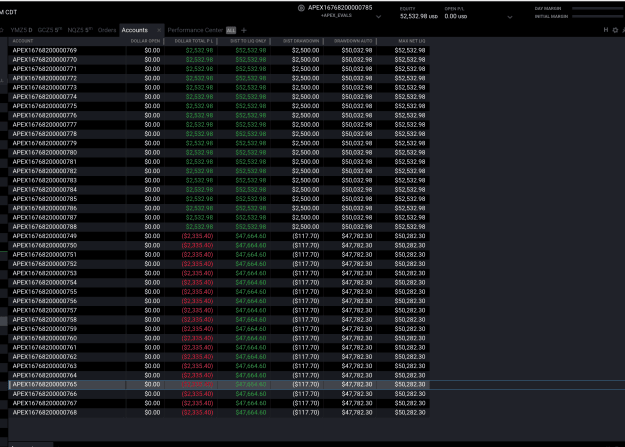Select account row APEX16768200000784
Image resolution: width=625 pixels, height=447 pixels.
[x=219, y=190]
